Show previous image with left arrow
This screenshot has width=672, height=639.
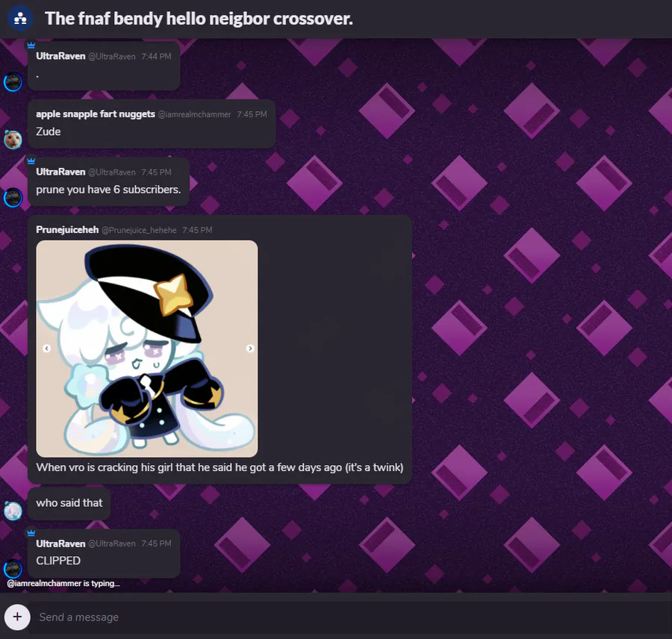pos(47,349)
